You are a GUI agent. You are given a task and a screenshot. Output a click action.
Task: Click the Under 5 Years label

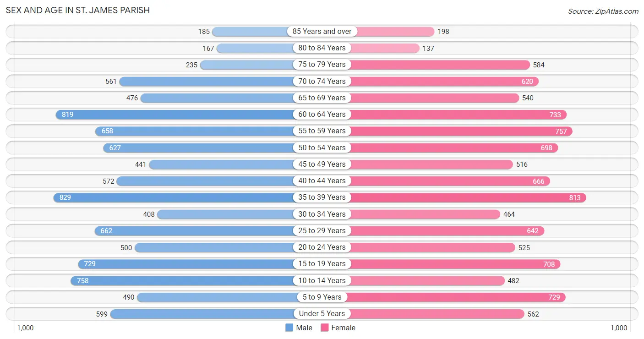322,313
